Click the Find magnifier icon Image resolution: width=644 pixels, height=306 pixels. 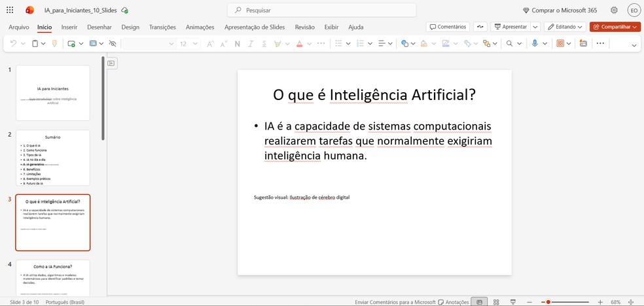click(509, 43)
